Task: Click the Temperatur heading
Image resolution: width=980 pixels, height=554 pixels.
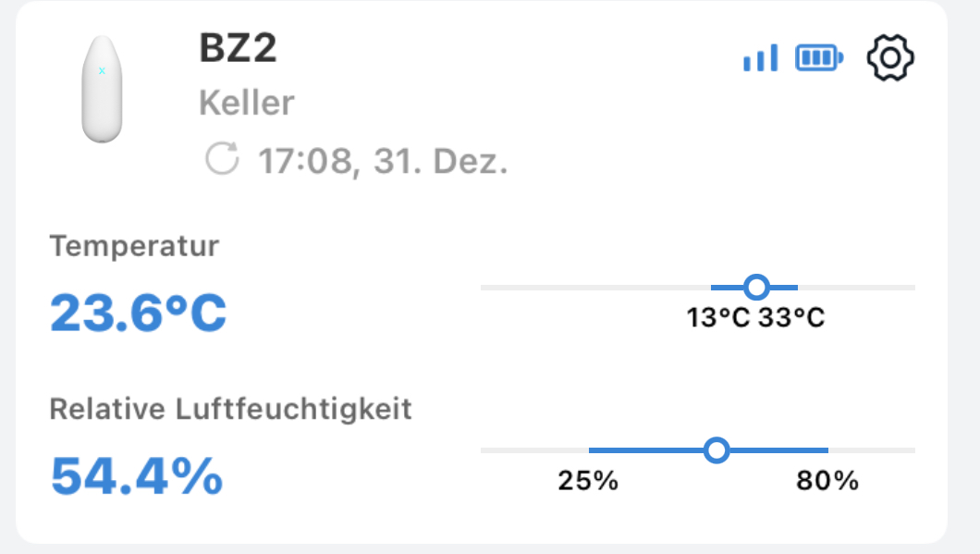Action: point(134,246)
